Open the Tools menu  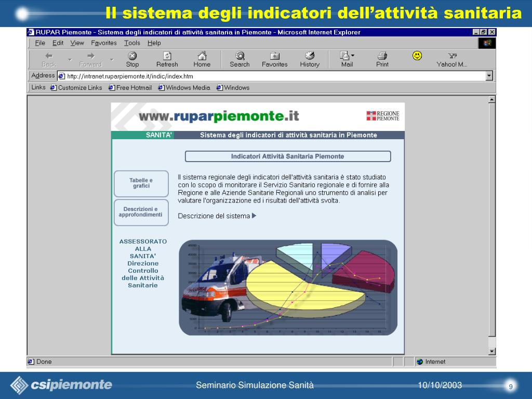[x=132, y=43]
